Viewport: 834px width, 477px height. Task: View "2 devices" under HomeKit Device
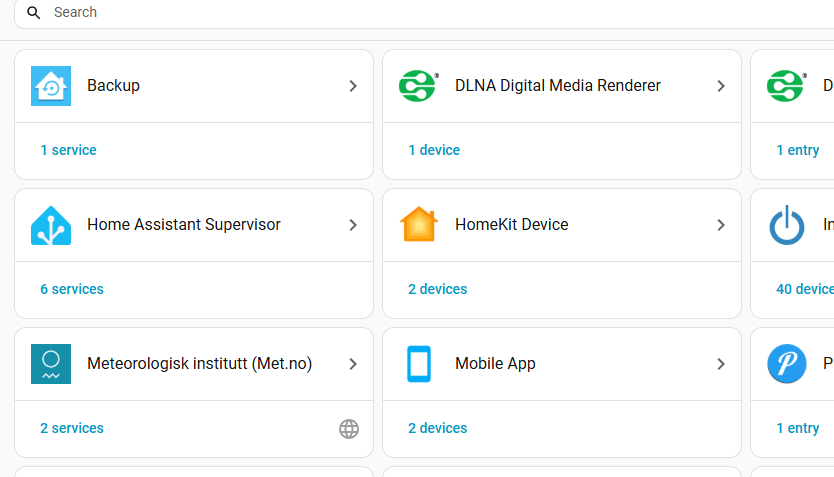[437, 289]
